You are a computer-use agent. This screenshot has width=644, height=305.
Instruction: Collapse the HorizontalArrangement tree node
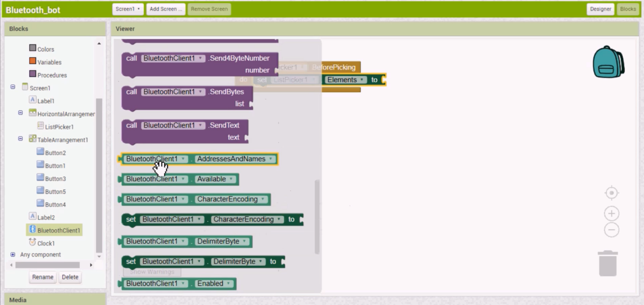pyautogui.click(x=20, y=113)
